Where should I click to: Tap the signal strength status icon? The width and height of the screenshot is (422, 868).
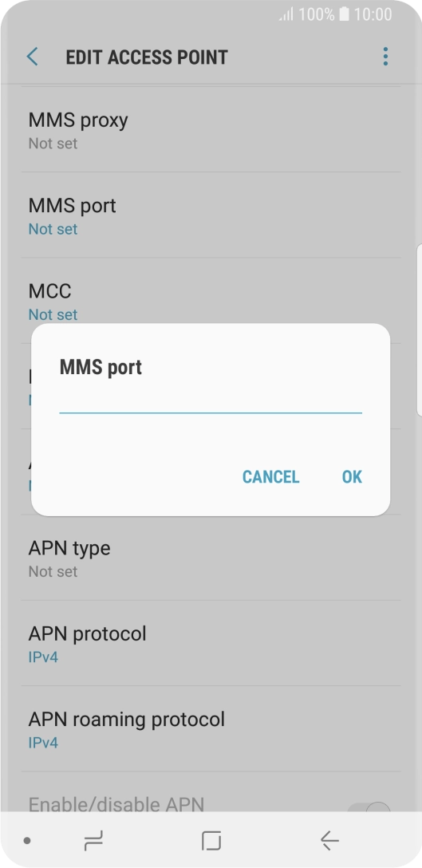click(x=286, y=15)
